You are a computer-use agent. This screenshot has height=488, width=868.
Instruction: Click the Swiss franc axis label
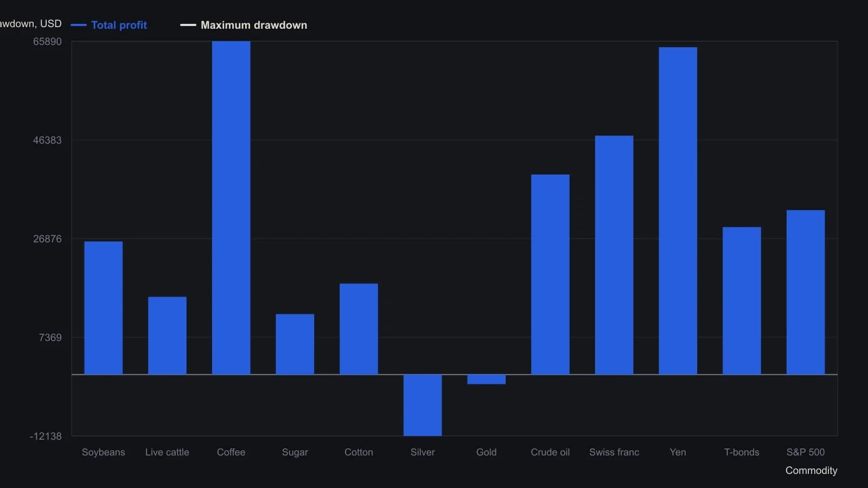(614, 452)
